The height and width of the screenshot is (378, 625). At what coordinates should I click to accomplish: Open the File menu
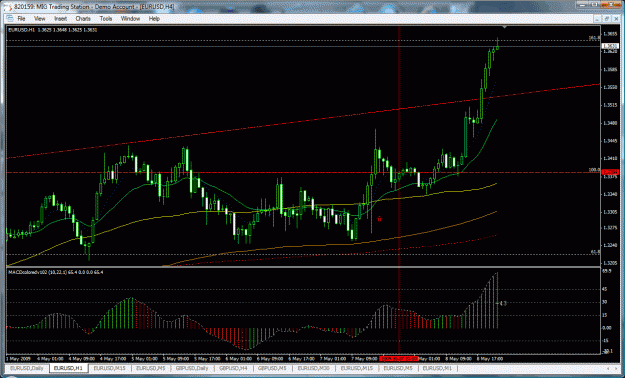click(21, 19)
